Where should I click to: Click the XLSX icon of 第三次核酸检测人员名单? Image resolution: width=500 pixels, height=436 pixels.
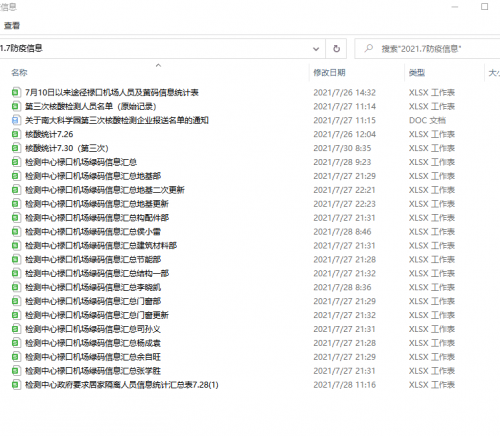[15, 106]
